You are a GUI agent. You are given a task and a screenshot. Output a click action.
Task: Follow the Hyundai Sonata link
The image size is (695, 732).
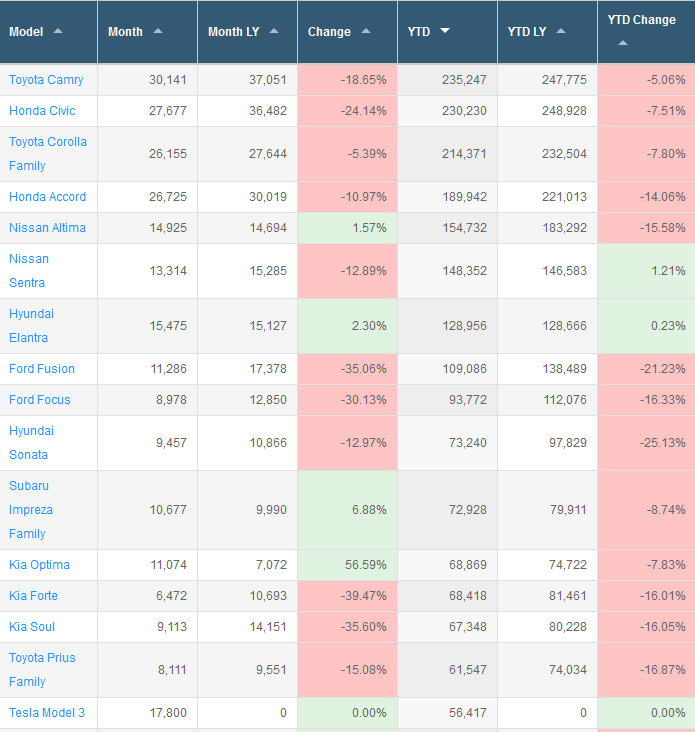click(32, 443)
